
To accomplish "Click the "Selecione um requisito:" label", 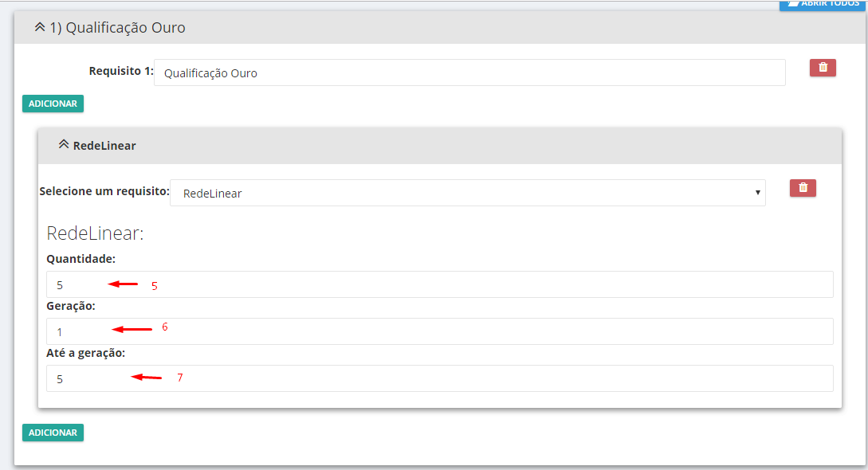I will [104, 192].
